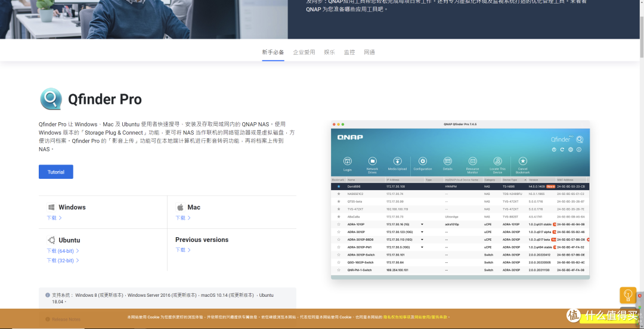Switch to the 企业爱用 tab

304,52
